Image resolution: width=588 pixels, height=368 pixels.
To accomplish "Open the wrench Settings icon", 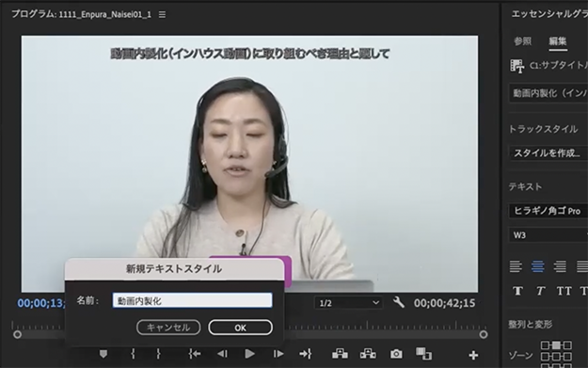I will (x=399, y=302).
